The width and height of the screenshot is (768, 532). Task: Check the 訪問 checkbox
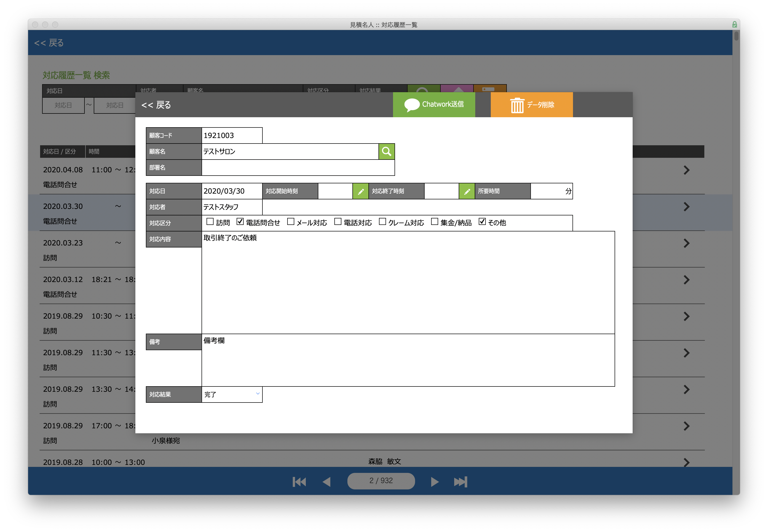[x=210, y=222]
